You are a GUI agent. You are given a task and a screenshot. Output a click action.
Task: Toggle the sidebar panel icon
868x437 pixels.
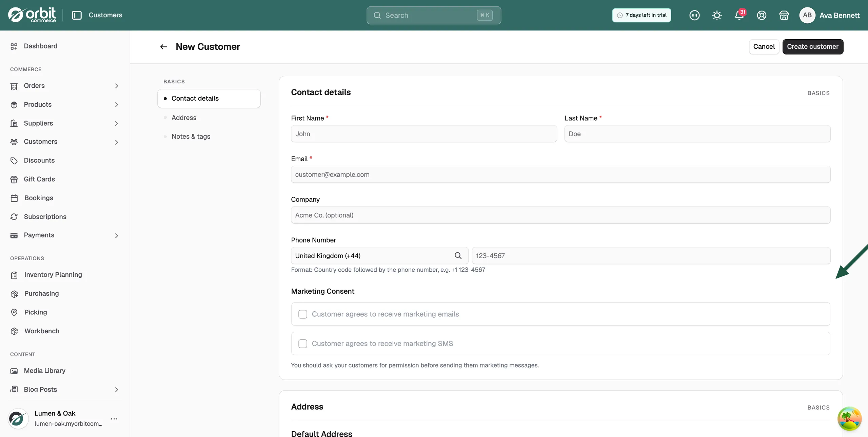click(77, 15)
